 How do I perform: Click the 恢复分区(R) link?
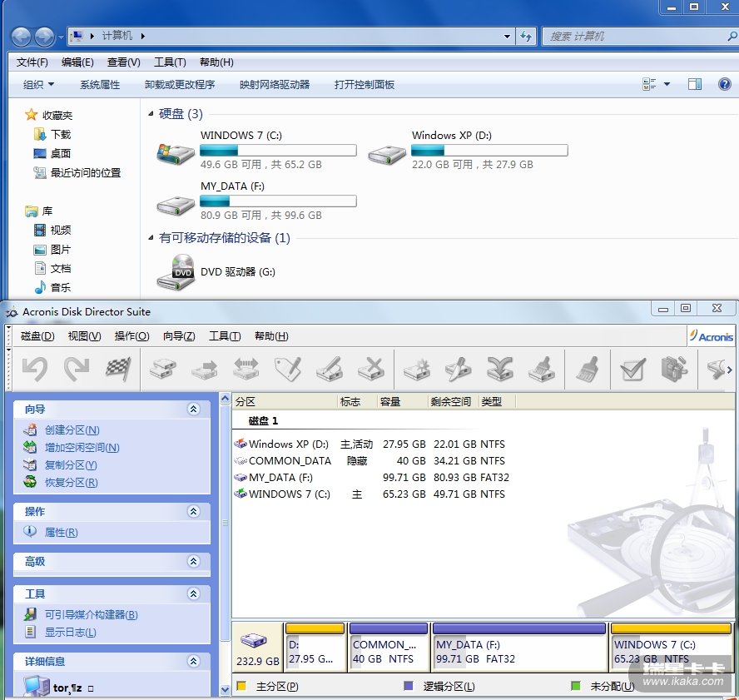(x=72, y=482)
